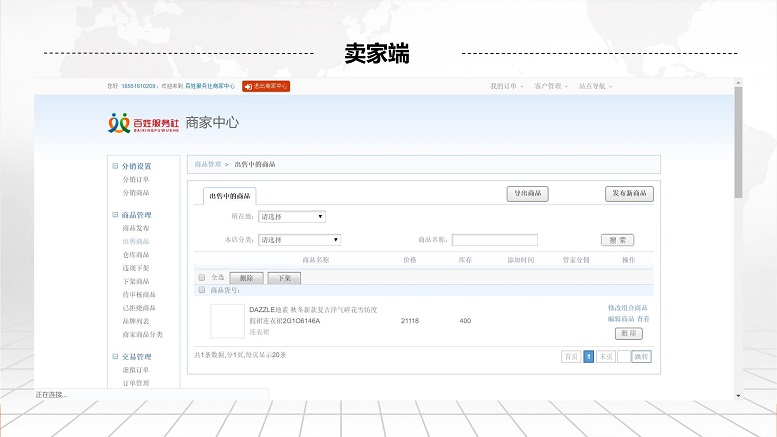The image size is (777, 437).
Task: Open 待审核商品 in the sidebar
Action: (139, 294)
